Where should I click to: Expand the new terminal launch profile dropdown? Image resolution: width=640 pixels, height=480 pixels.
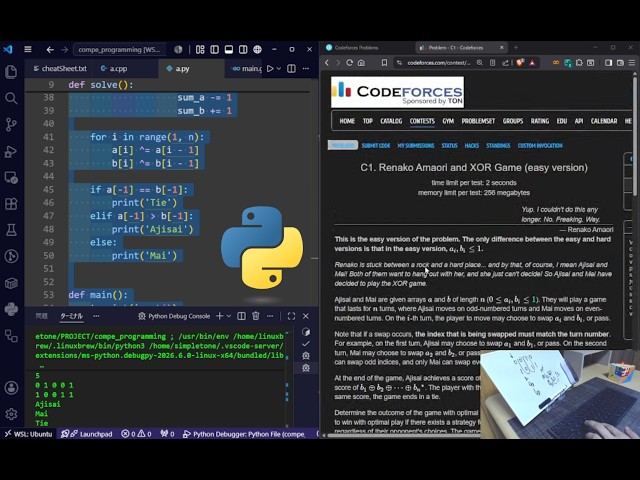[229, 316]
